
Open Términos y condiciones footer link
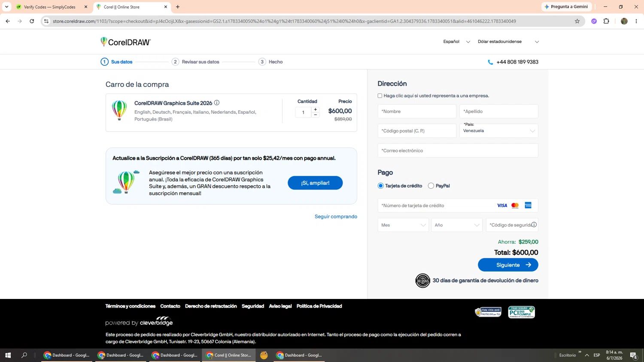tap(131, 306)
